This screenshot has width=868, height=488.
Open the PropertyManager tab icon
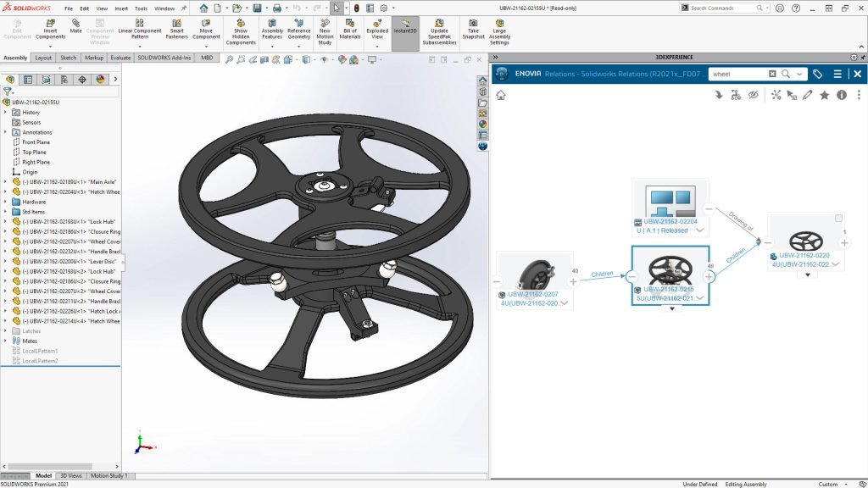pos(28,80)
